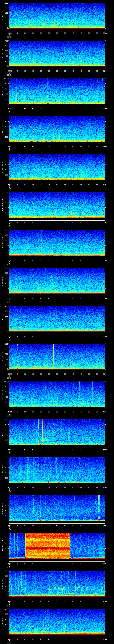Click the 46:00 end-time label
Viewport: 114px width, 644px height.
(x=105, y=639)
